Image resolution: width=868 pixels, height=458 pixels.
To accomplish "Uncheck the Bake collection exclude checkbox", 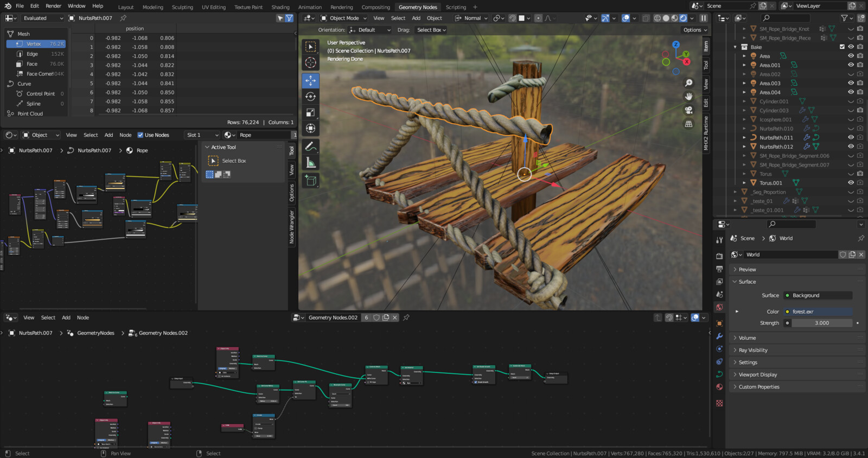I will [x=842, y=47].
